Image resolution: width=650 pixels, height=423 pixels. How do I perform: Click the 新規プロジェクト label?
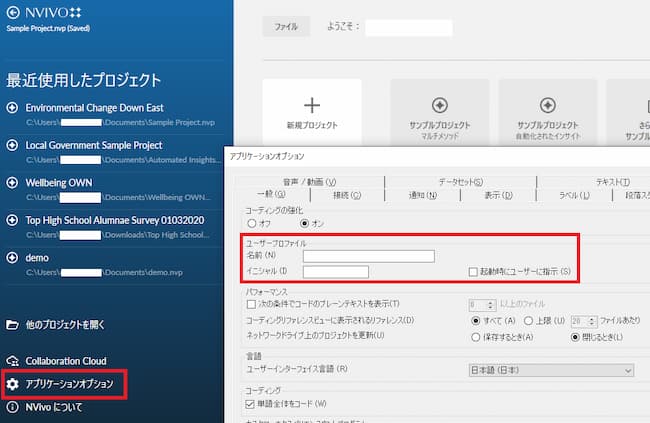(312, 125)
